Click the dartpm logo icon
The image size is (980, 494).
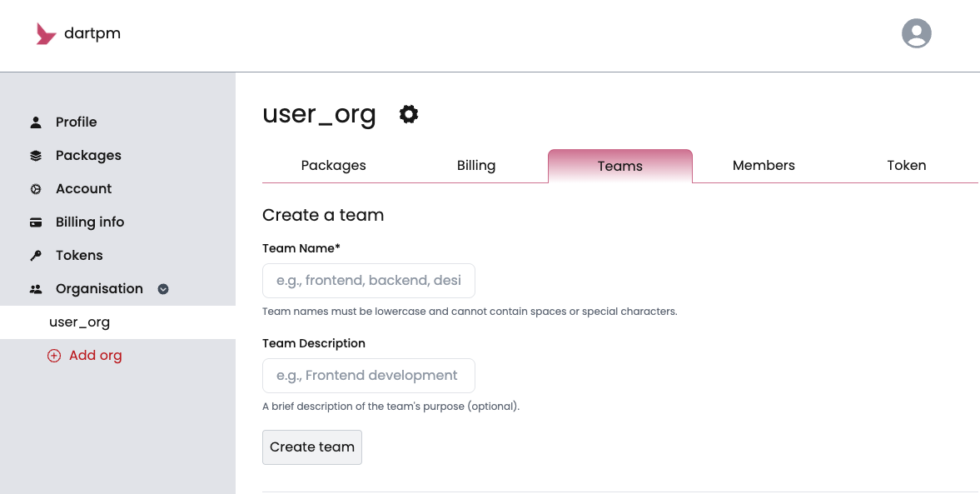click(x=46, y=34)
